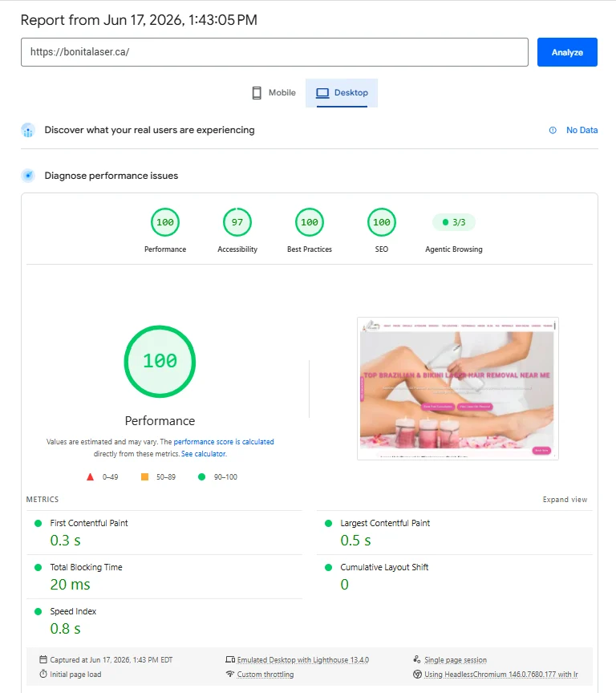Image resolution: width=616 pixels, height=693 pixels.
Task: Click 'Discover what your real users are experiencing' heading
Action: (x=149, y=131)
